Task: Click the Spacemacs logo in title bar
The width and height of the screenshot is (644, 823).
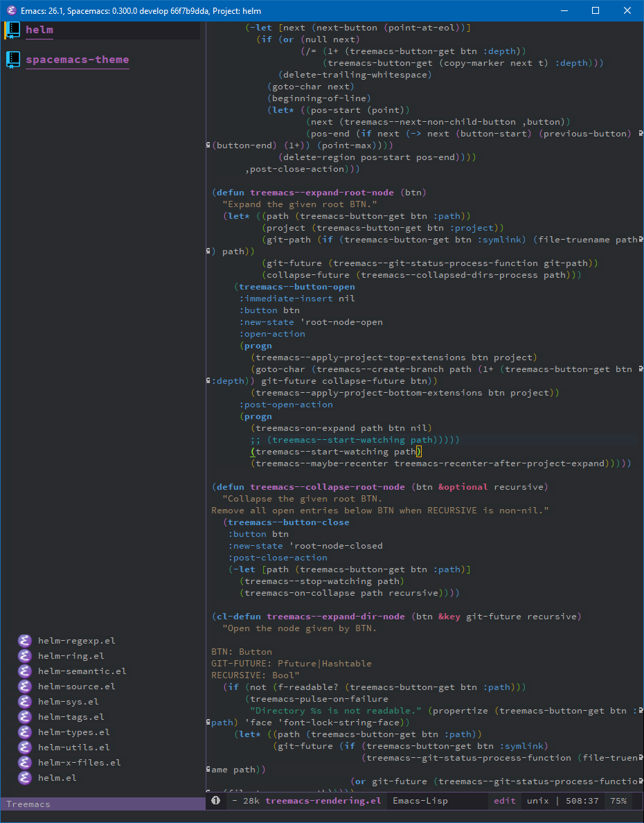Action: (11, 10)
